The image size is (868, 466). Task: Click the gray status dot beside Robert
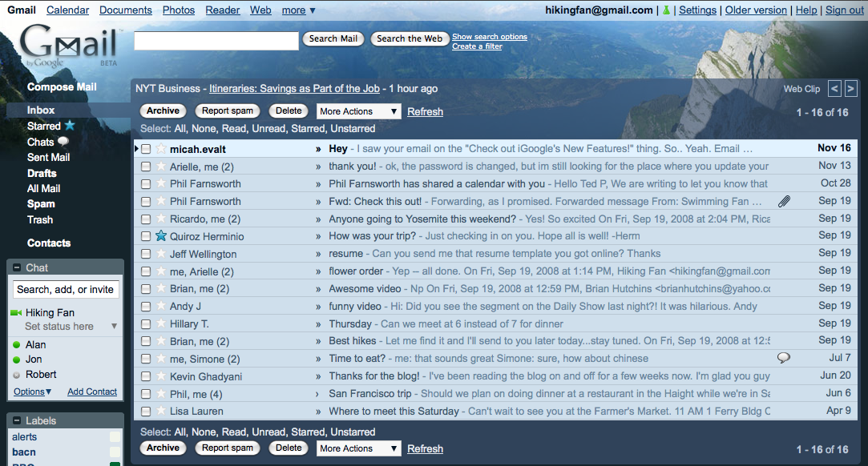[x=17, y=376]
